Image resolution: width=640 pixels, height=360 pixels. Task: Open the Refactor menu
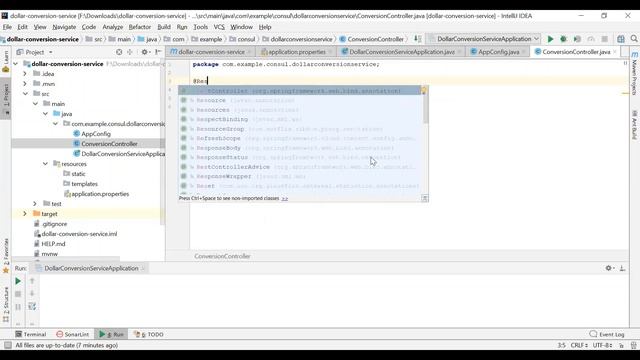(x=140, y=27)
